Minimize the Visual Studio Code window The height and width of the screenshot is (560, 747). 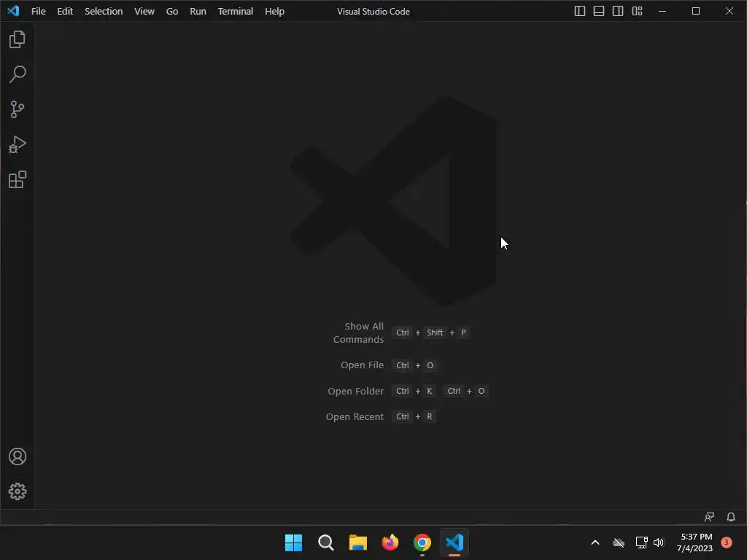click(662, 11)
